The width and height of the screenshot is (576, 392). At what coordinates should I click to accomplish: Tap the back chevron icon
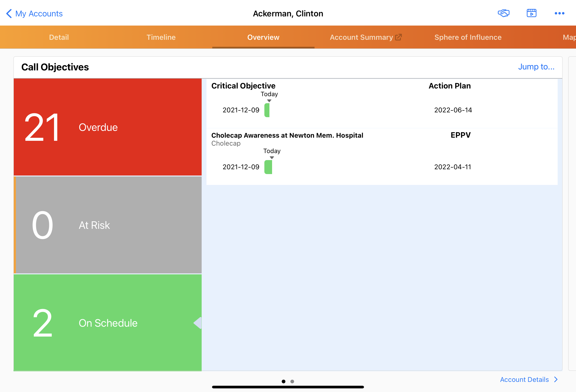click(x=9, y=14)
